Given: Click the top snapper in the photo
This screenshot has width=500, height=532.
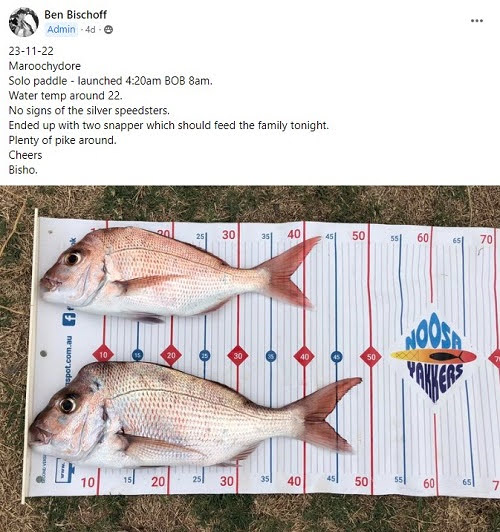Looking at the screenshot, I should point(180,273).
